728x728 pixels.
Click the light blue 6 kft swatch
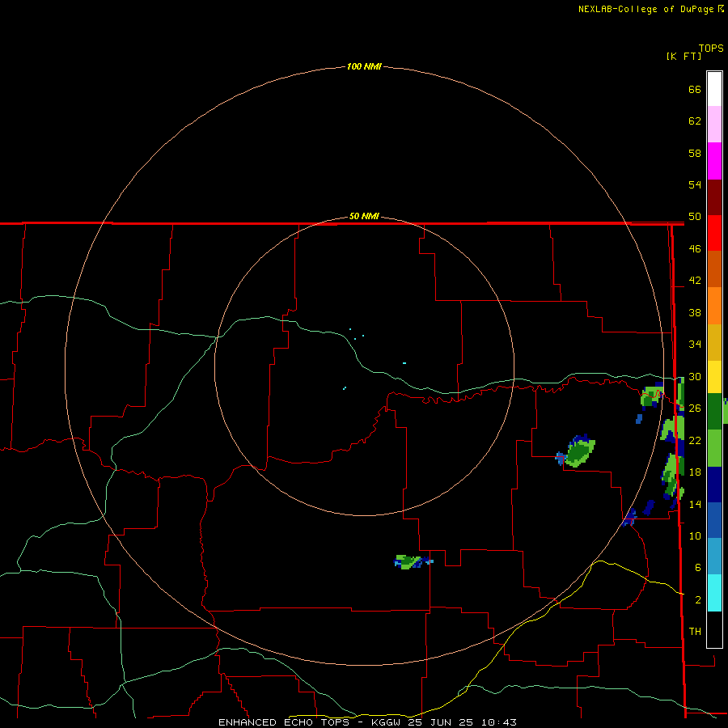pos(714,557)
